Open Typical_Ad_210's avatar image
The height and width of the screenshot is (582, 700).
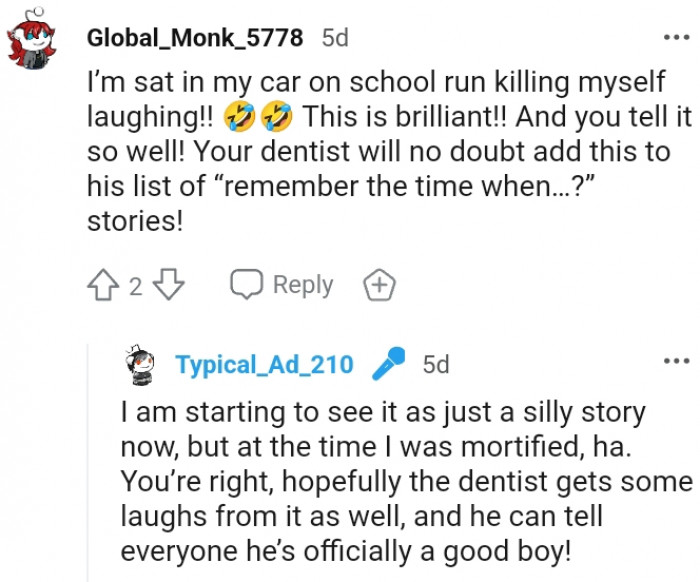pyautogui.click(x=141, y=367)
